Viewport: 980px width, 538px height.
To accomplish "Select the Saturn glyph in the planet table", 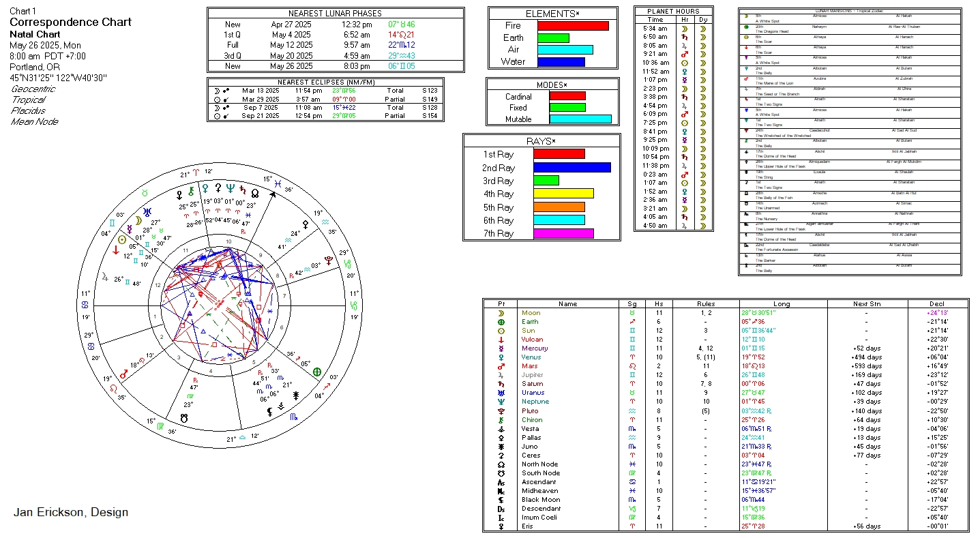I will point(501,384).
